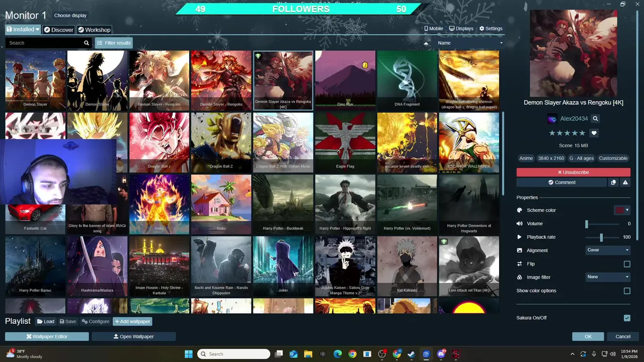Open the weather widget showing 38°F

pos(24,354)
